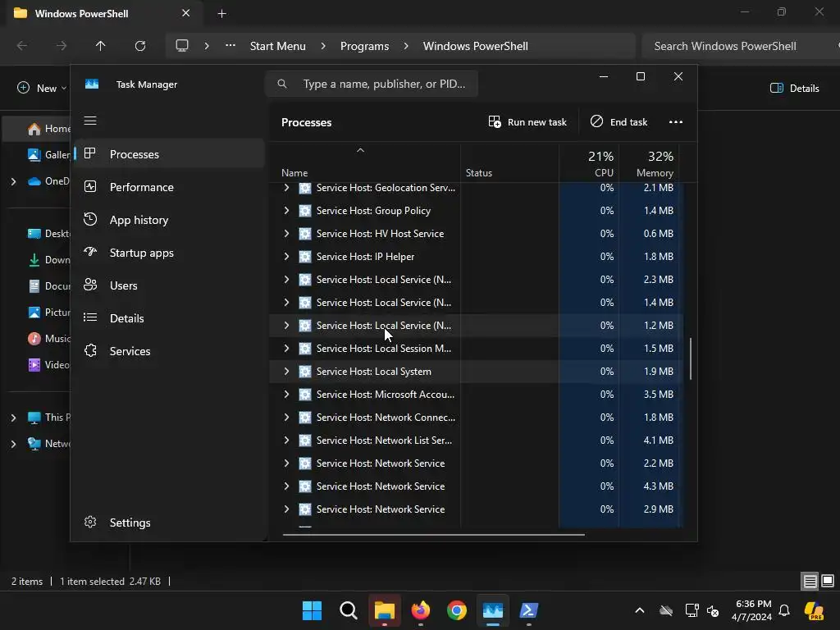Switch Explorer to large icons view

coord(828,582)
